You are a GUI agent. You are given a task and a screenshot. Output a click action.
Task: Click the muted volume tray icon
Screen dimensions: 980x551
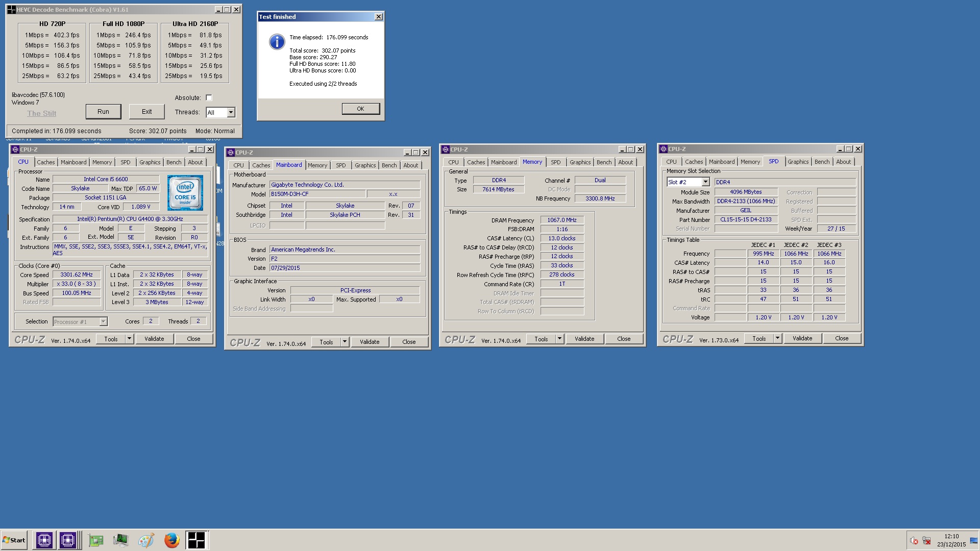point(914,541)
